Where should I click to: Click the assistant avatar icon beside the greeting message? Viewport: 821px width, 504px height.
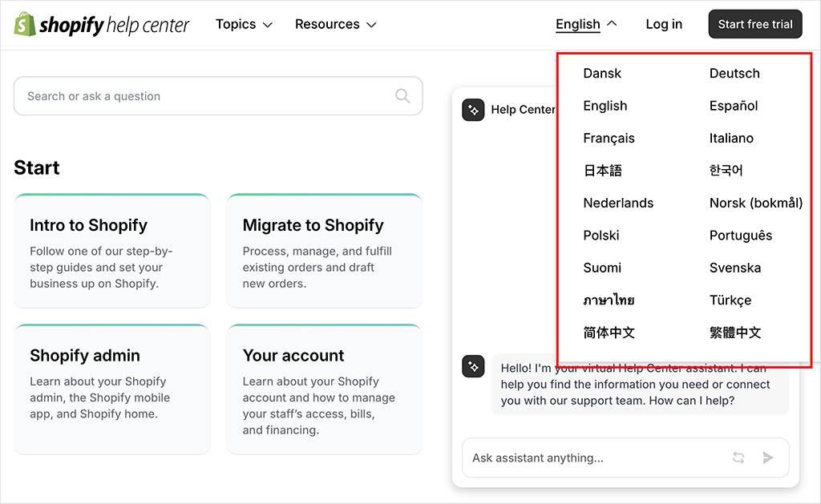(x=473, y=366)
